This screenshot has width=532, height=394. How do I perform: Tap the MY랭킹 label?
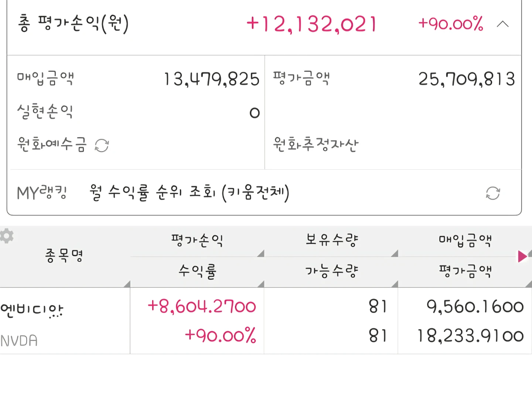tap(42, 193)
